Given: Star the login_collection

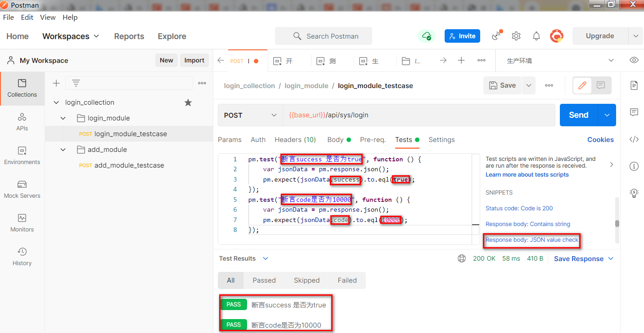Looking at the screenshot, I should pos(188,102).
